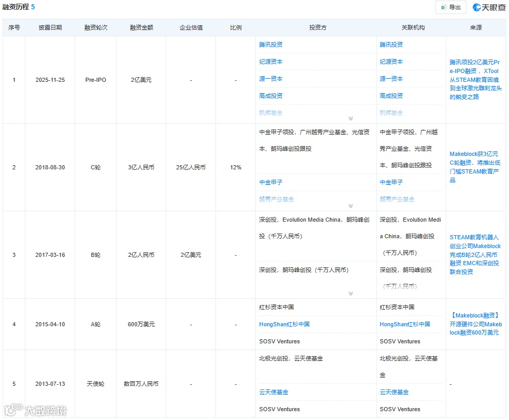Open 高成投资 in 投资方 column
This screenshot has width=509, height=420.
tap(271, 96)
